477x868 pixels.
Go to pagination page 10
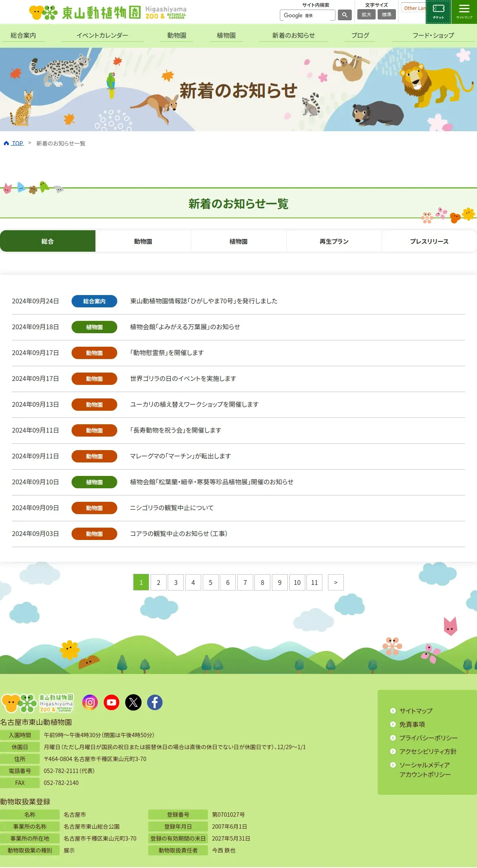click(x=297, y=582)
